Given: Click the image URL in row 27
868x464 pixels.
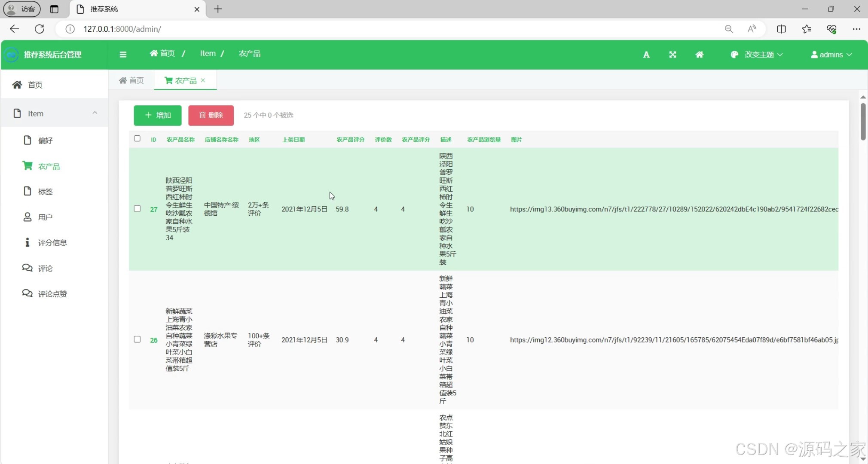Looking at the screenshot, I should [x=674, y=209].
